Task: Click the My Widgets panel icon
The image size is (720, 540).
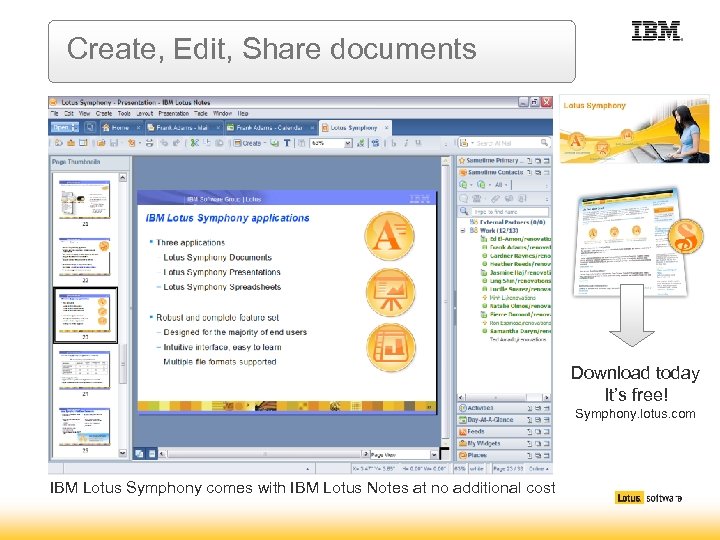Action: click(462, 443)
